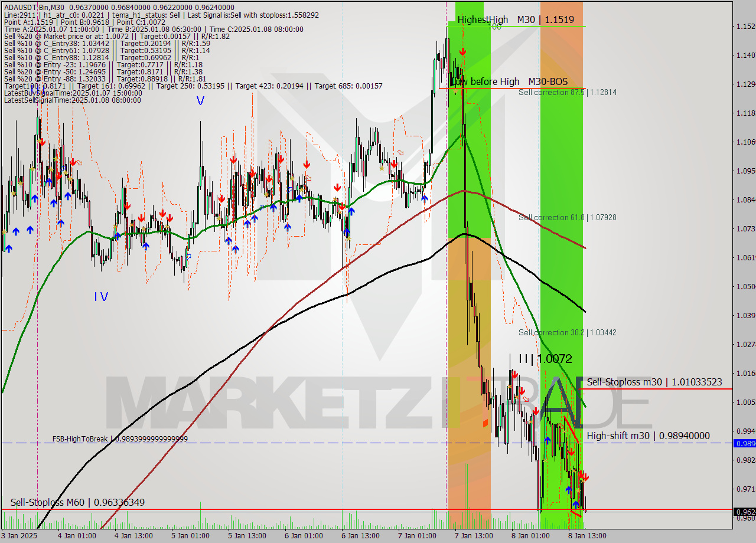The height and width of the screenshot is (543, 756).
Task: Click the 'Sell-Stoploss M60 | 0.96336349' label
Action: [x=77, y=502]
